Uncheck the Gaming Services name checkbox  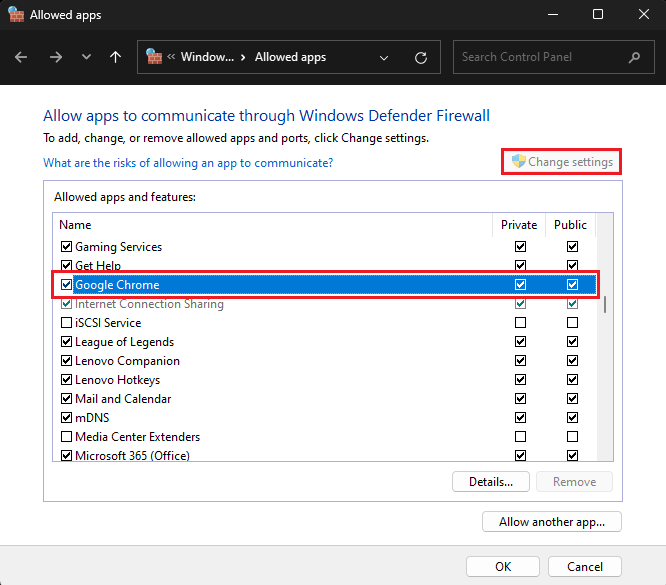67,247
